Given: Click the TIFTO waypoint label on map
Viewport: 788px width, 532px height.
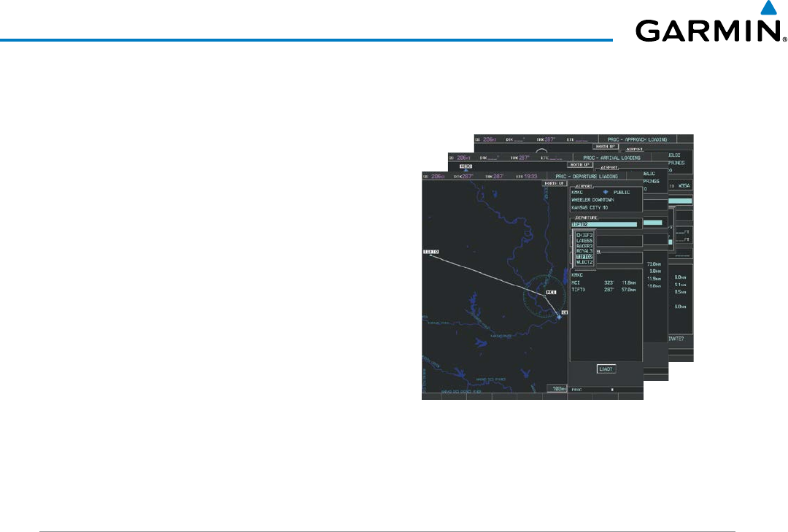Looking at the screenshot, I should coord(430,252).
